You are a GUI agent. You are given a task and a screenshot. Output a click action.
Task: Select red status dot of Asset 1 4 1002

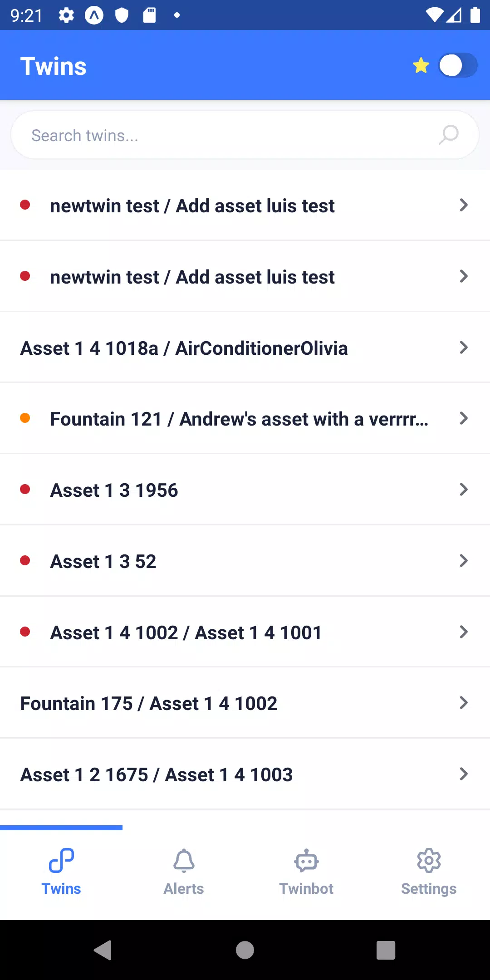pos(25,632)
